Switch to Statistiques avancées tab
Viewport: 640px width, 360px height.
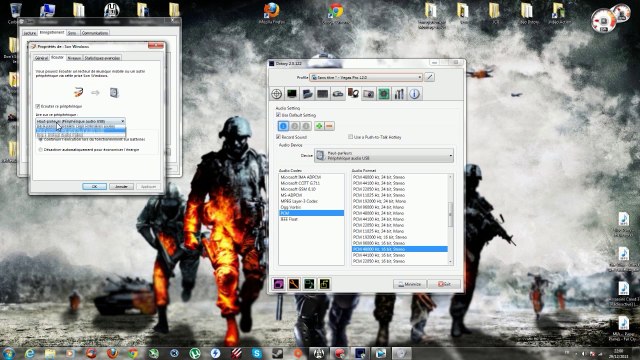point(102,58)
